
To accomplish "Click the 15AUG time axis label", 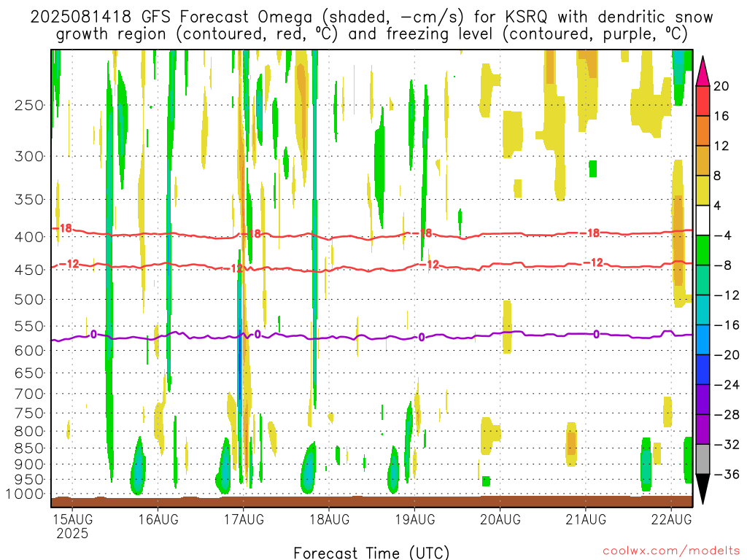I will point(72,519).
